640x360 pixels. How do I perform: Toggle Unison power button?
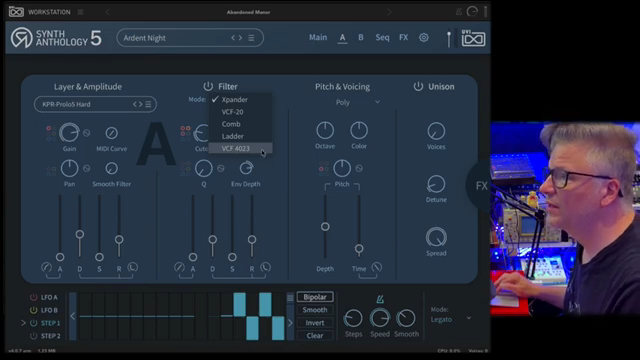point(418,87)
